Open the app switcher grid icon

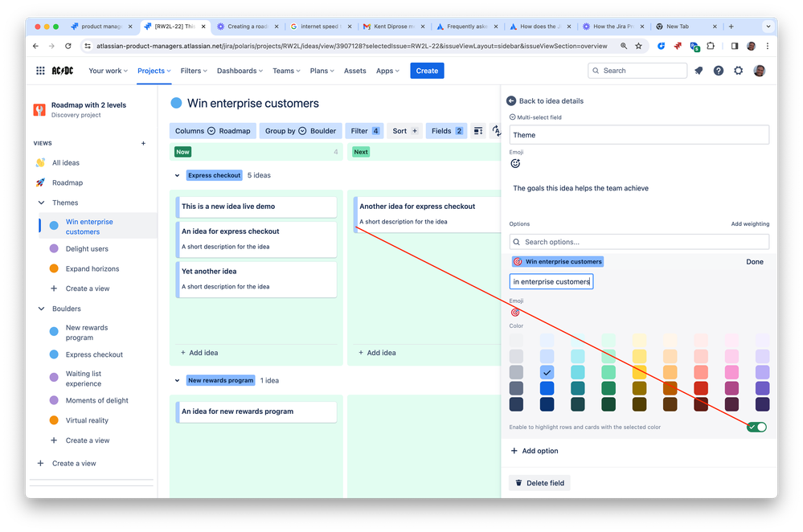click(40, 71)
